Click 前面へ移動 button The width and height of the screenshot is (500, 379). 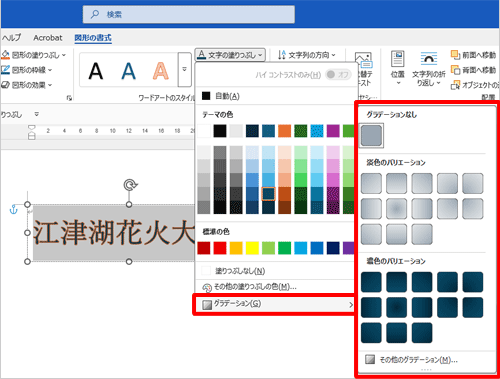473,55
